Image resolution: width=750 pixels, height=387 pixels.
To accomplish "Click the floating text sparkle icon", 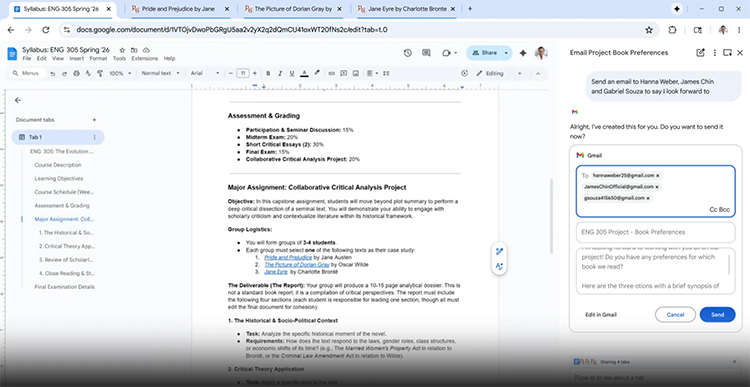I will pos(499,266).
